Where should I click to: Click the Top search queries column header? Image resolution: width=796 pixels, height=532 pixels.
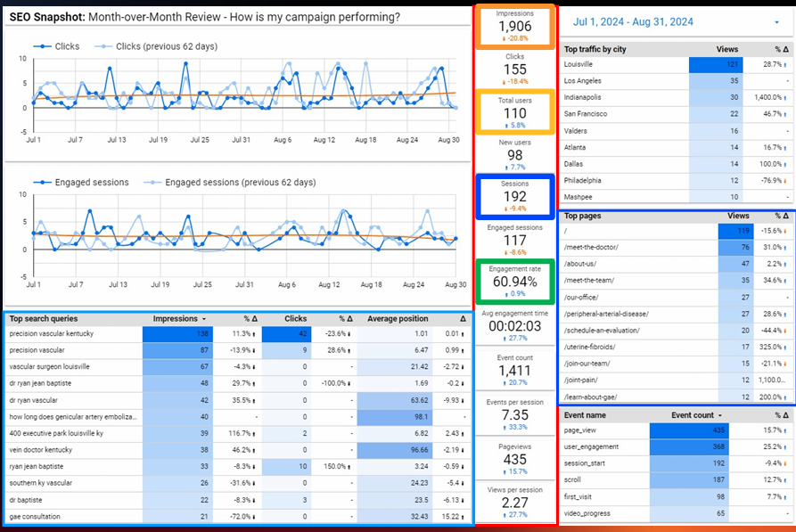[x=44, y=319]
